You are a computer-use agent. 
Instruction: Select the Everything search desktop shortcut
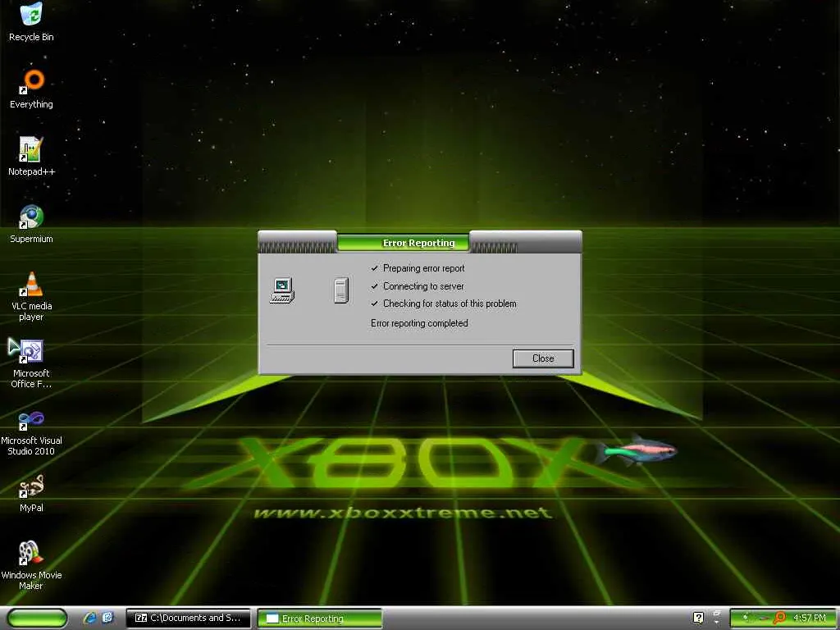coord(31,89)
